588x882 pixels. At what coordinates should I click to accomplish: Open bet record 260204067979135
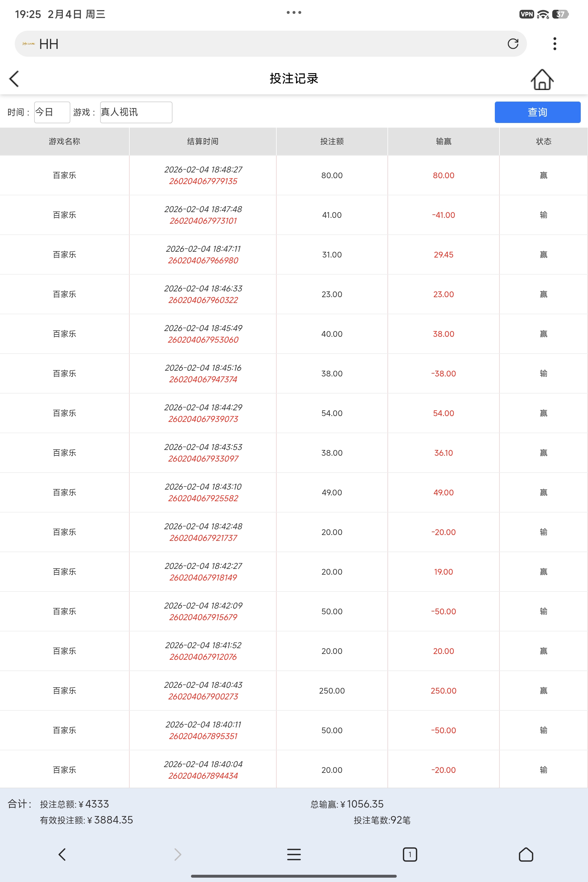point(203,181)
